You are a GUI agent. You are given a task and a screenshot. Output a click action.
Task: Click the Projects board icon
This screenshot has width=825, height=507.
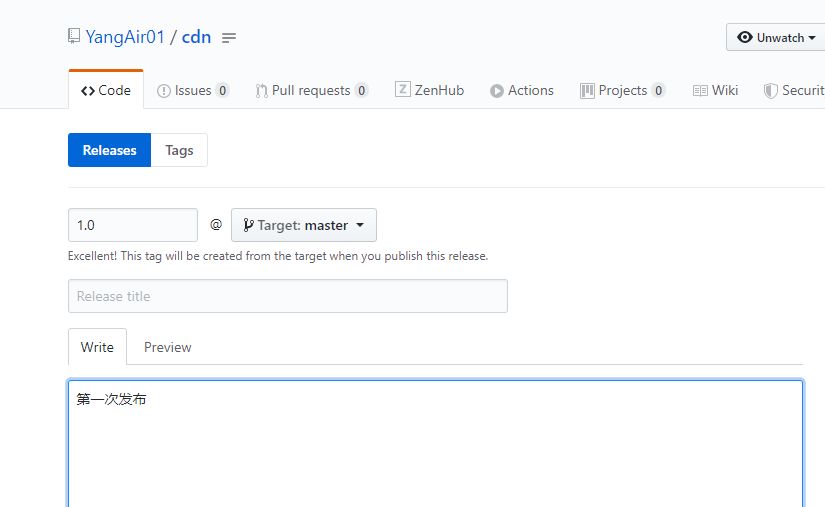coord(587,91)
